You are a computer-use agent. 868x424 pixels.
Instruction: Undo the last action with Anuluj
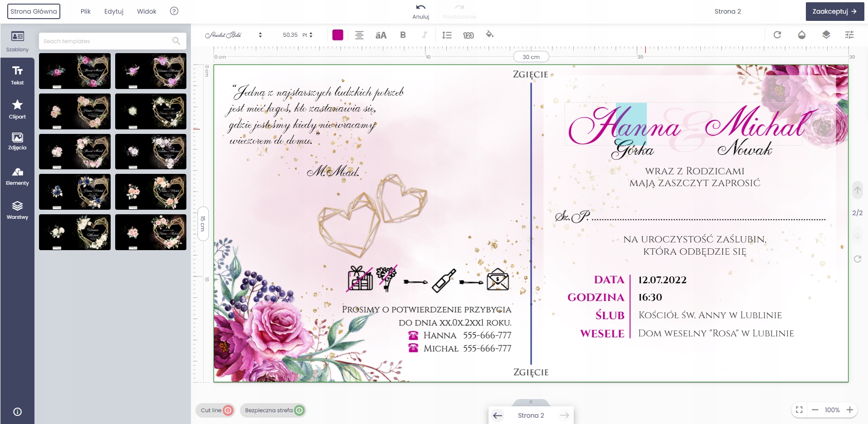pos(421,11)
